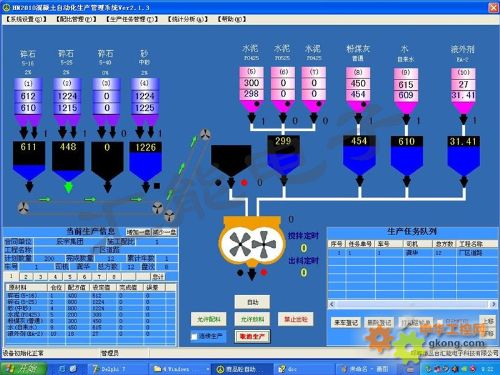Image resolution: width=500 pixels, height=375 pixels.
Task: Open the 统计分析(A) menu
Action: (188, 19)
